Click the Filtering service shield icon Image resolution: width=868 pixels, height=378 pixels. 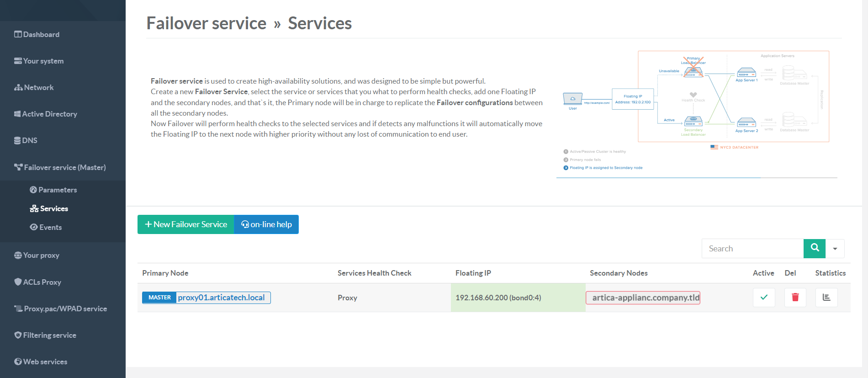18,335
